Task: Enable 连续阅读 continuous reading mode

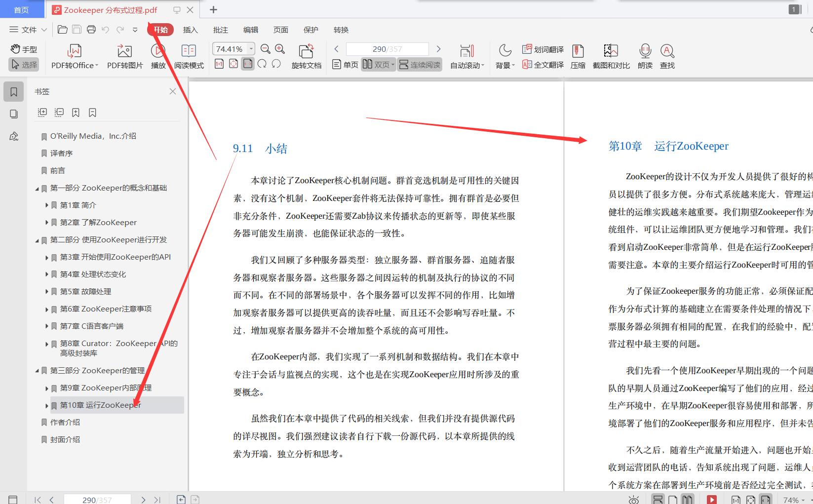Action: click(419, 64)
